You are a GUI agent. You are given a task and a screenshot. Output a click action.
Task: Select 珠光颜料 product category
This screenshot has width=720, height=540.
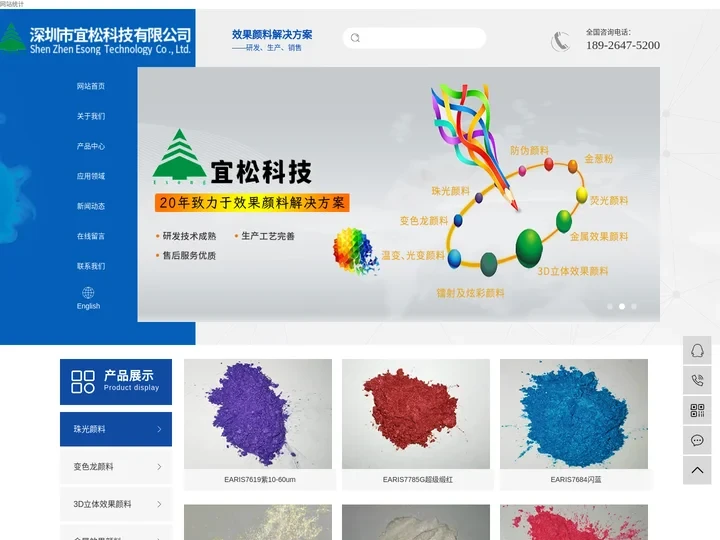pyautogui.click(x=116, y=429)
